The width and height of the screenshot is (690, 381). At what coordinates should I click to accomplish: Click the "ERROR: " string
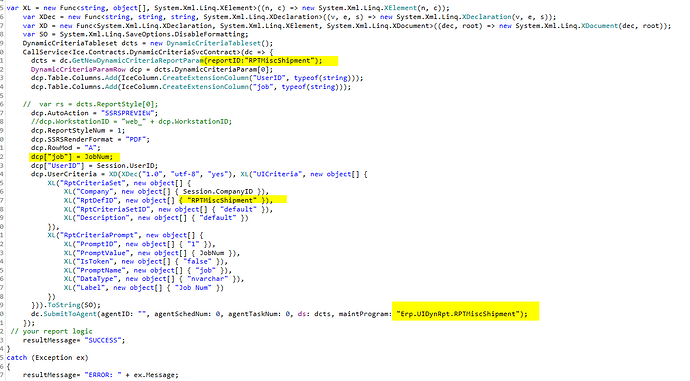(103, 375)
